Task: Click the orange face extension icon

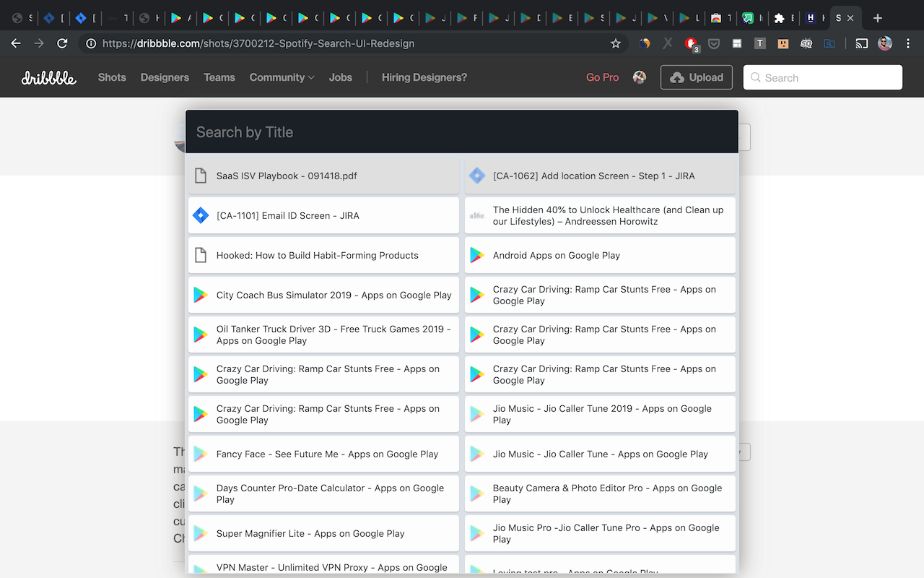Action: (783, 43)
